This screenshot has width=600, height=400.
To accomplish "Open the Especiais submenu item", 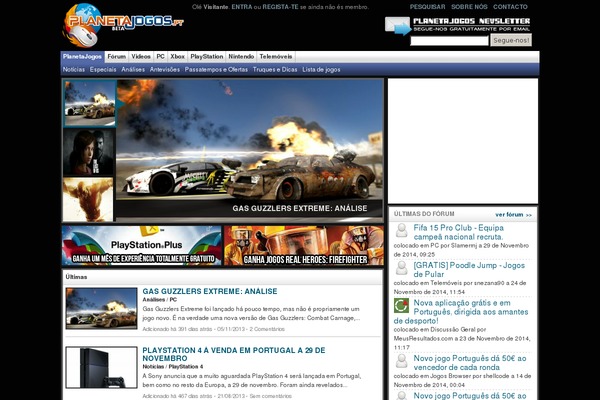I will [x=103, y=70].
